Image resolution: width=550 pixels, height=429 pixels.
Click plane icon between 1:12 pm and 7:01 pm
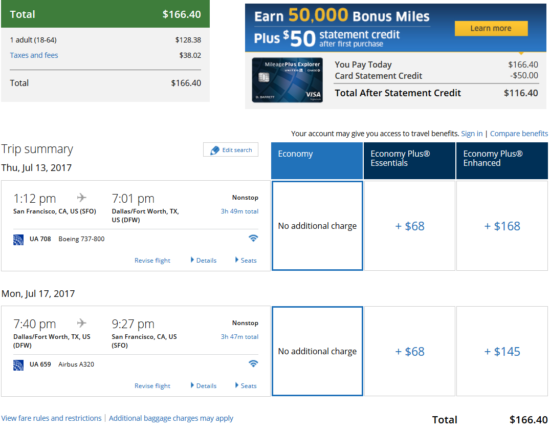pos(82,197)
